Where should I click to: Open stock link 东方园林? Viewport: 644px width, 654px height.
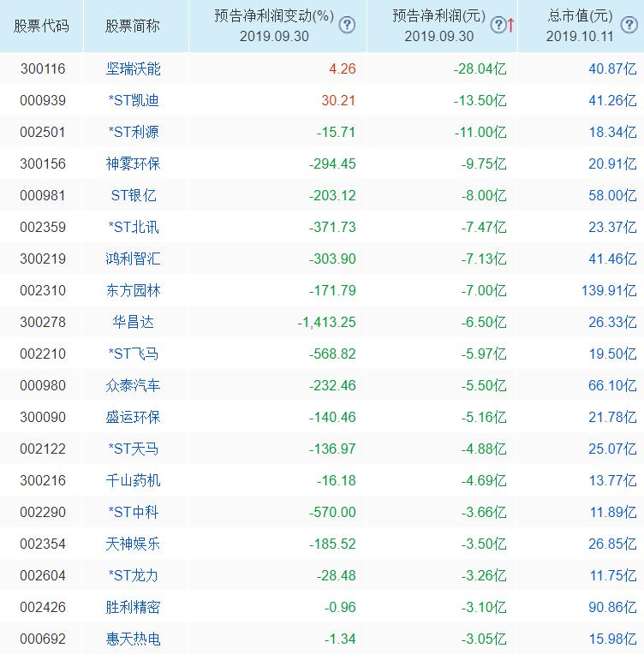pyautogui.click(x=133, y=290)
